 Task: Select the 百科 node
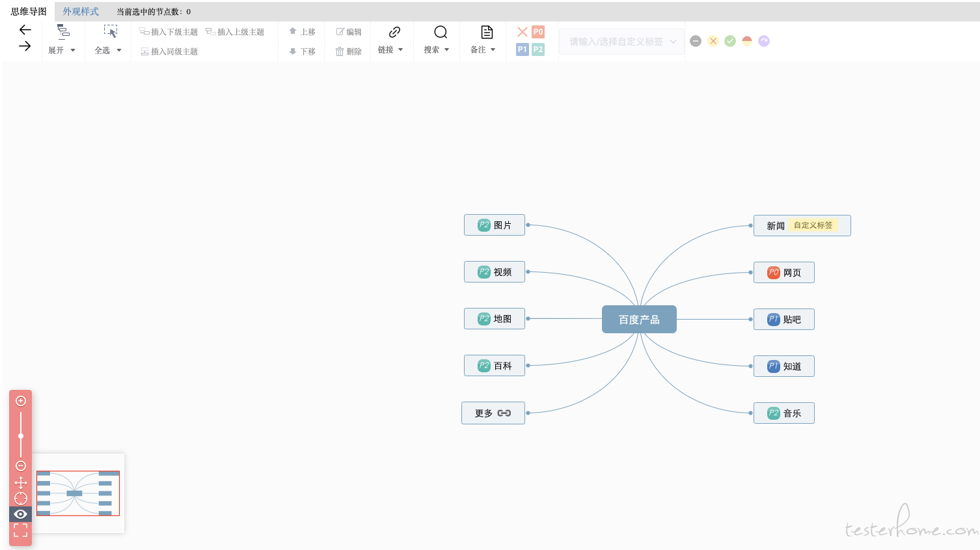click(x=495, y=366)
